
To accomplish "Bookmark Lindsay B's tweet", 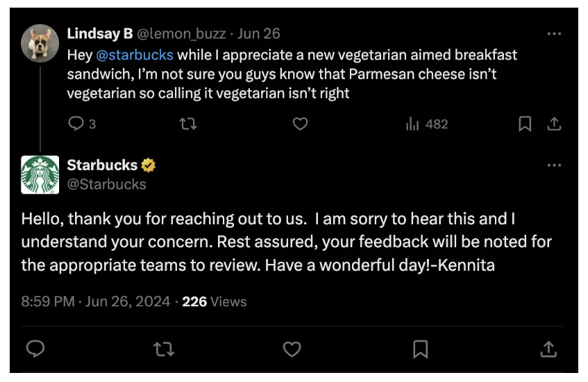I will pos(525,124).
